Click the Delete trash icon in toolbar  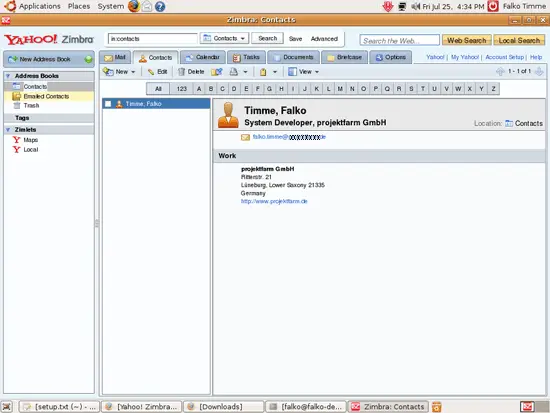point(181,72)
